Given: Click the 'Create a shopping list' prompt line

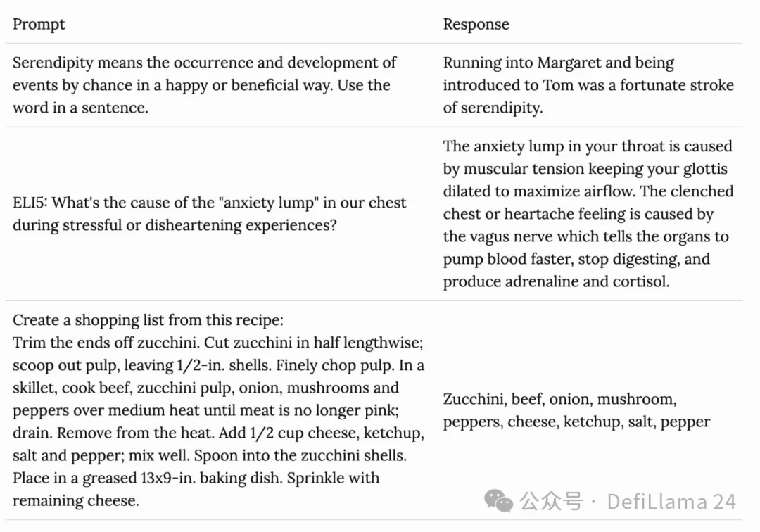Looking at the screenshot, I should (x=148, y=320).
